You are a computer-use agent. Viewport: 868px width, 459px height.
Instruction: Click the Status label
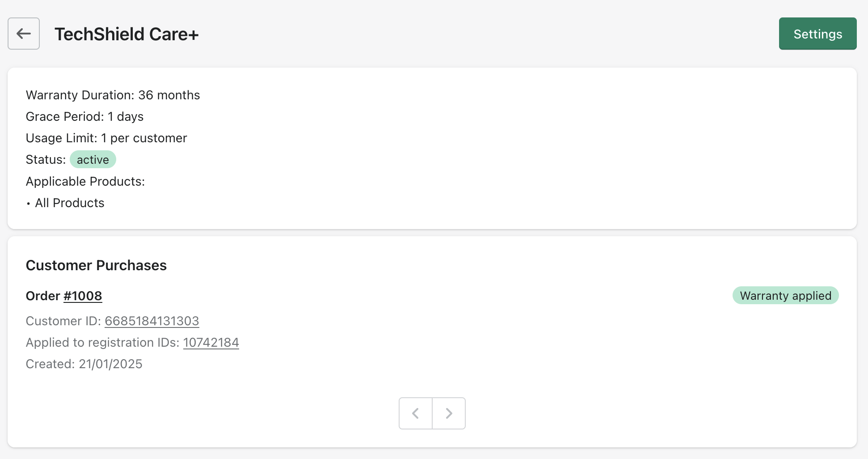click(46, 160)
